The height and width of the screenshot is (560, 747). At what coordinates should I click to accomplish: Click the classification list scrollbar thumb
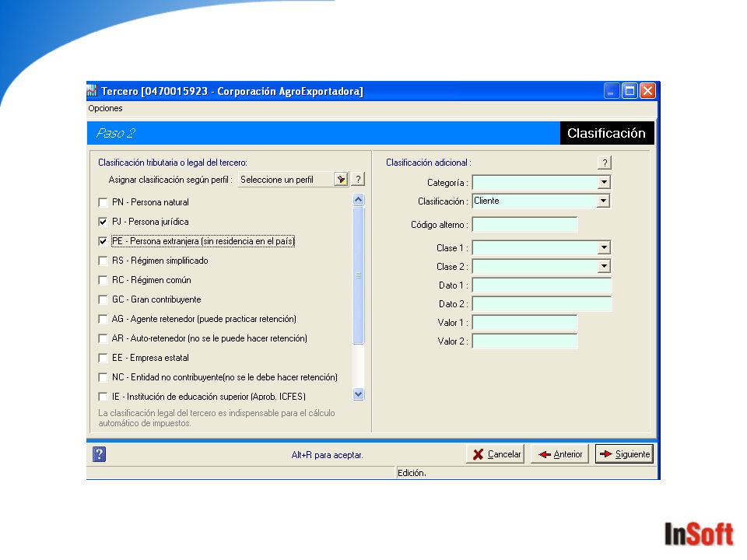click(359, 275)
